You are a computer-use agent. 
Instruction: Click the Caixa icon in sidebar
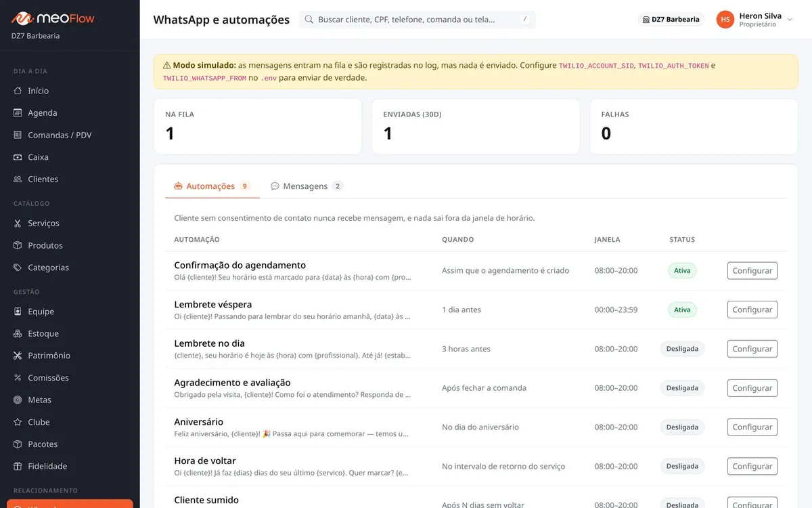18,157
